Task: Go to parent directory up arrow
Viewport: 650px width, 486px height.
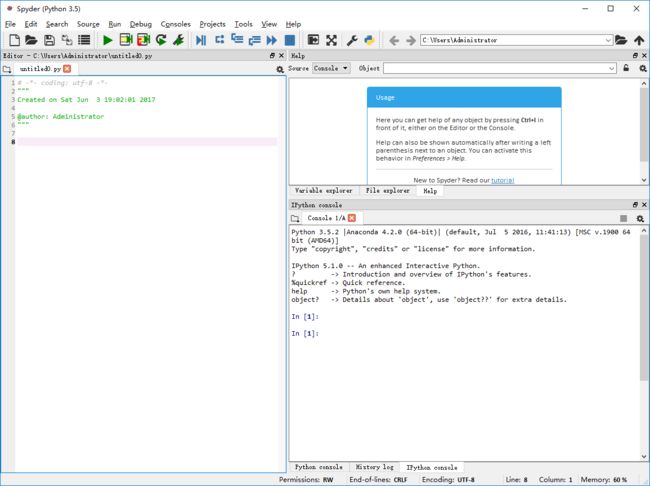Action: point(639,40)
